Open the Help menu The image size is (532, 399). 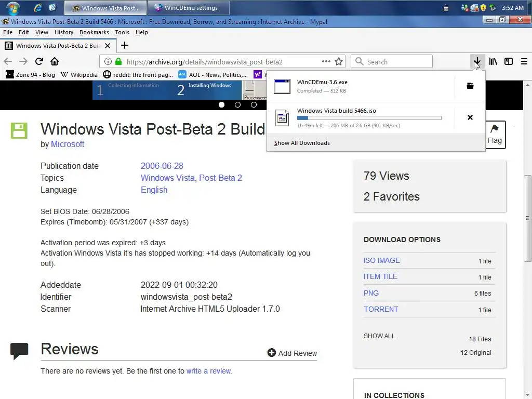(141, 32)
